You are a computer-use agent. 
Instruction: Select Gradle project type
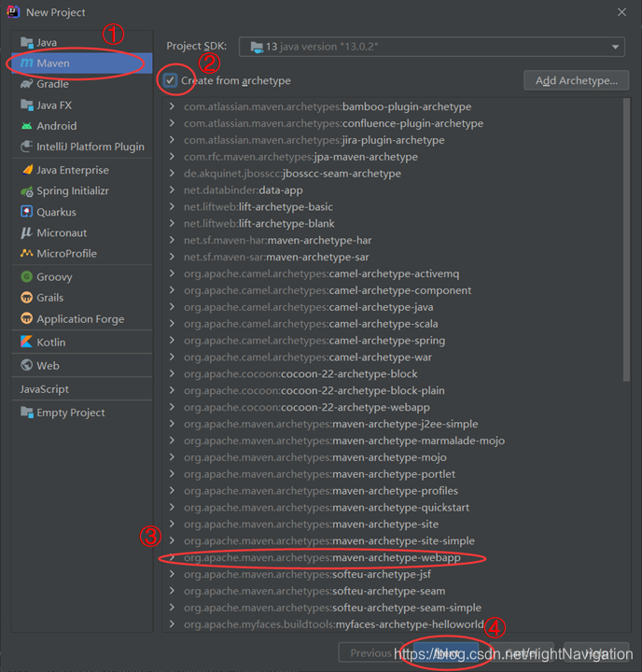tap(82, 84)
